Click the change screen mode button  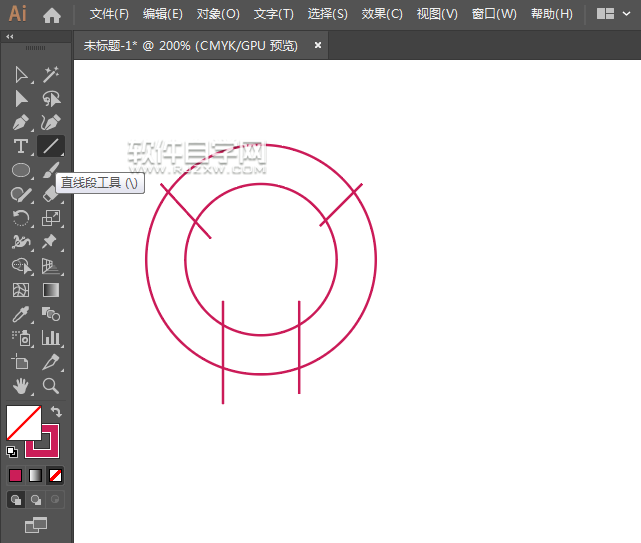tap(36, 524)
